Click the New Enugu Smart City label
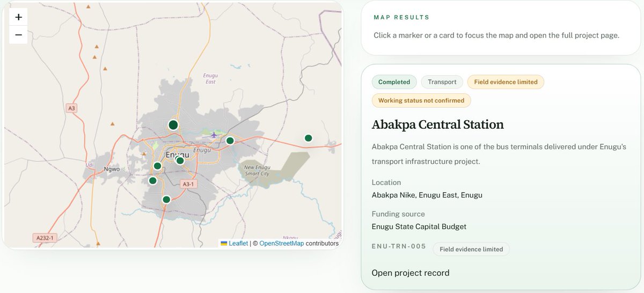The height and width of the screenshot is (293, 644). [x=257, y=171]
